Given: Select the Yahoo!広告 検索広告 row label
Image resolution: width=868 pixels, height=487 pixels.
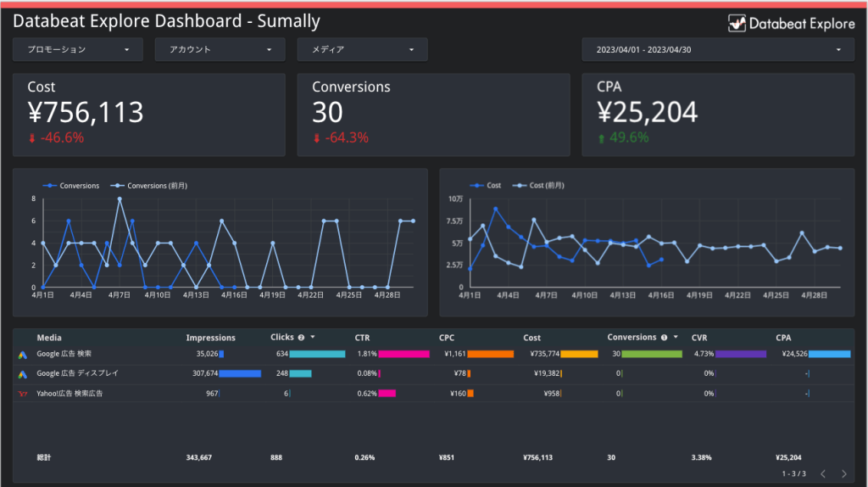Looking at the screenshot, I should point(70,394).
